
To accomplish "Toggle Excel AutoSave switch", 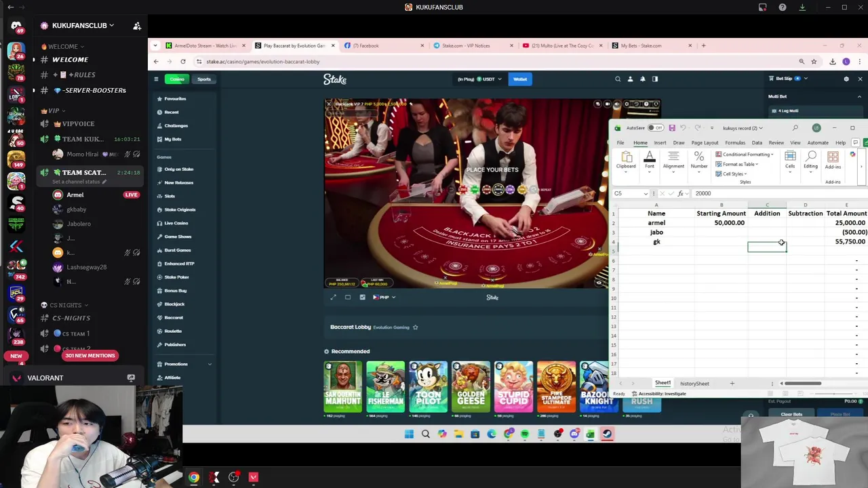I will (655, 127).
